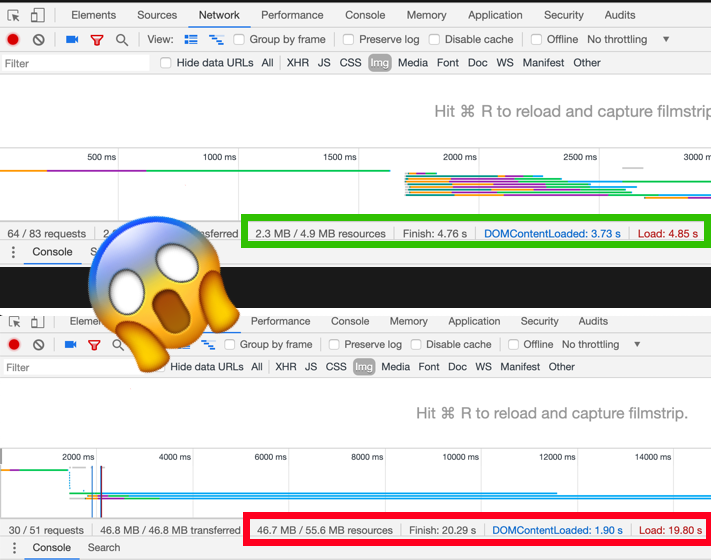Viewport: 711px width, 560px height.
Task: Select large request rows view icon in upper toolbar
Action: (x=192, y=40)
